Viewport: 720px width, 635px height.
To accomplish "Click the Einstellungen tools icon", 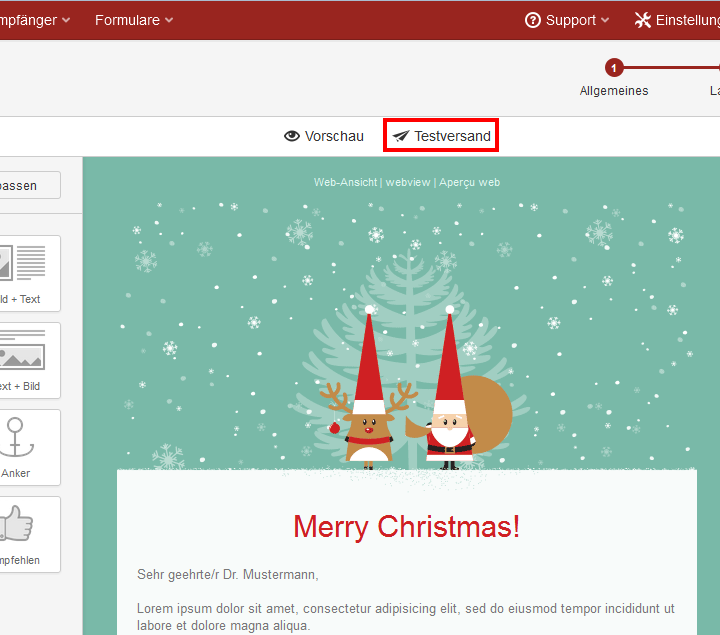I will pyautogui.click(x=643, y=20).
